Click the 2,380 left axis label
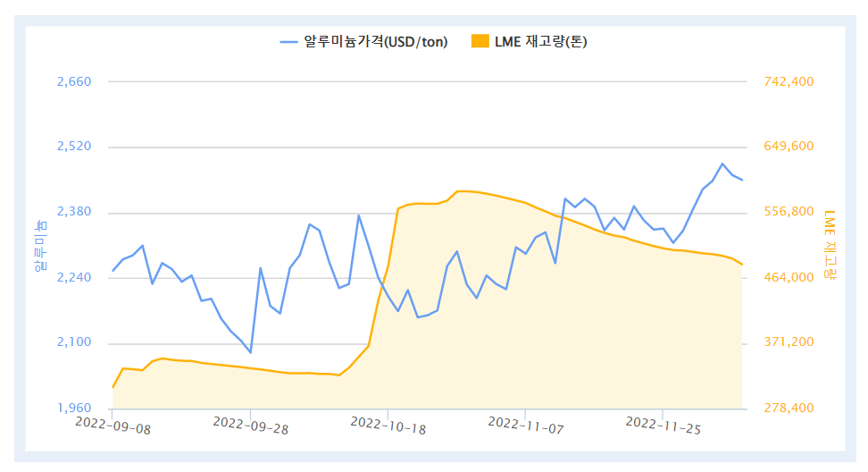Viewport: 868px width, 472px height. point(74,212)
